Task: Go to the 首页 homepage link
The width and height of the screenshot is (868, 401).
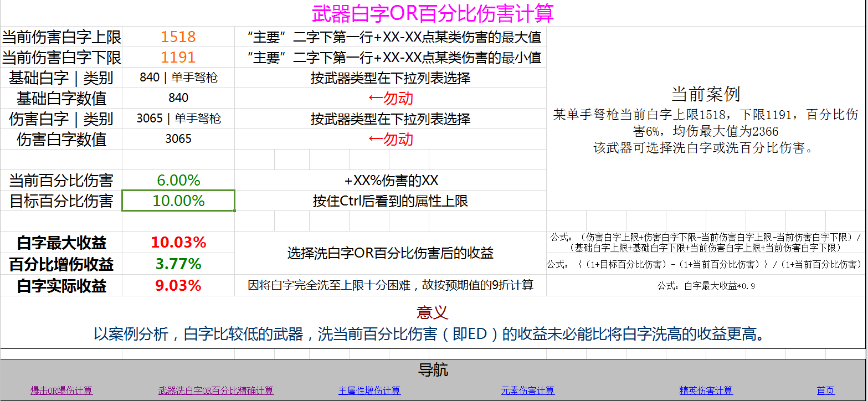Action: point(826,390)
